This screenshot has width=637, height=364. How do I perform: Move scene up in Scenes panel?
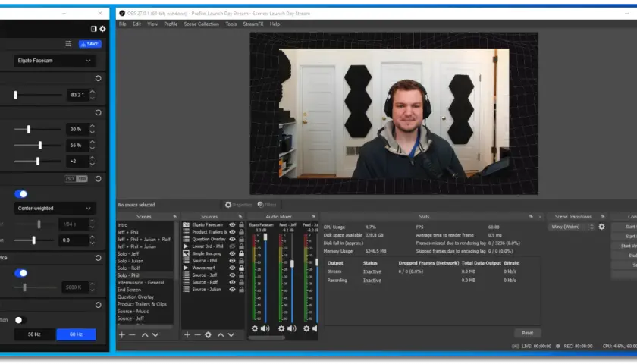(x=145, y=334)
